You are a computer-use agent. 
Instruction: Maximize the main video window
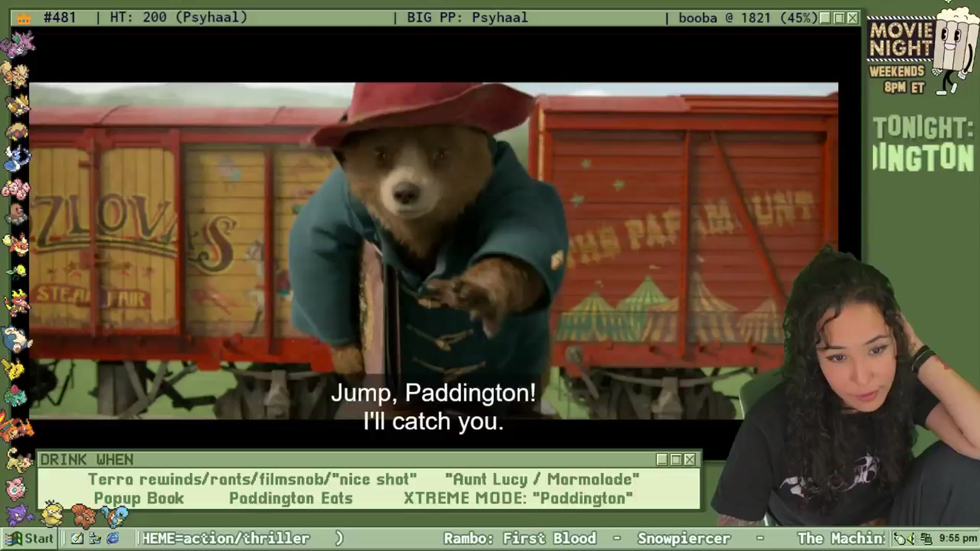point(839,18)
